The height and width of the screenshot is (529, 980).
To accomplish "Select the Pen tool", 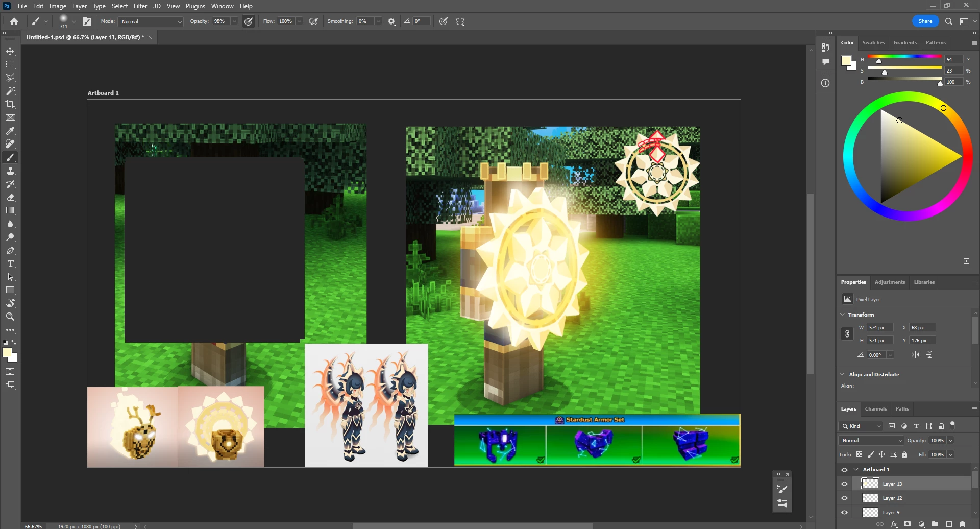I will [10, 251].
